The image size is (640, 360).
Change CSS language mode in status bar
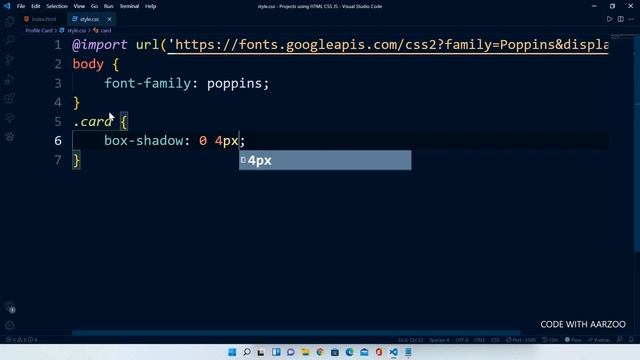click(495, 340)
